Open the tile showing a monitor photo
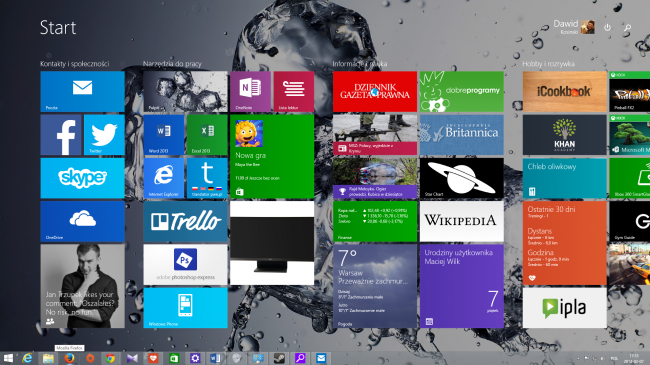 click(x=272, y=243)
